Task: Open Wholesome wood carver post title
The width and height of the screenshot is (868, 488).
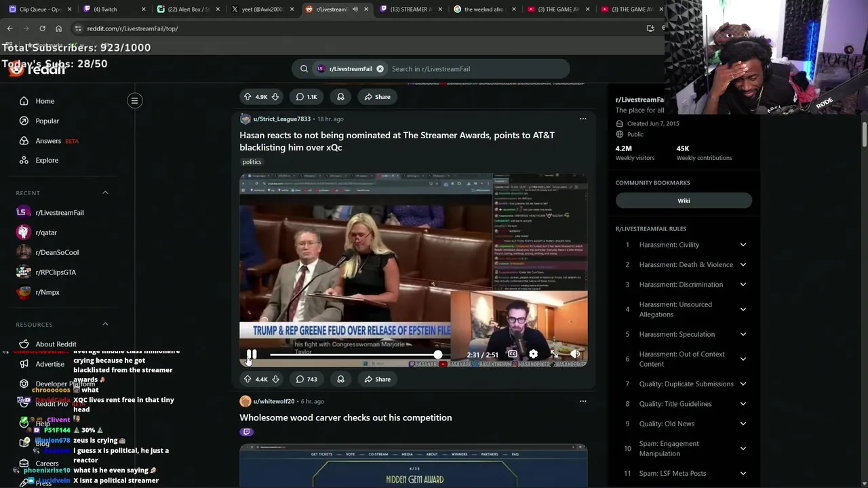Action: click(345, 418)
